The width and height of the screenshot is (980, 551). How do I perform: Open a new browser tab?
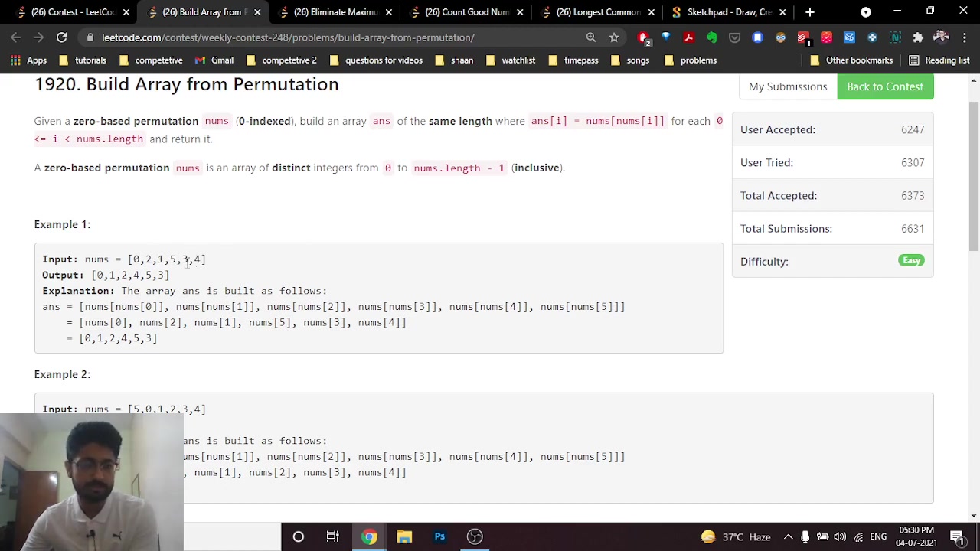(809, 12)
